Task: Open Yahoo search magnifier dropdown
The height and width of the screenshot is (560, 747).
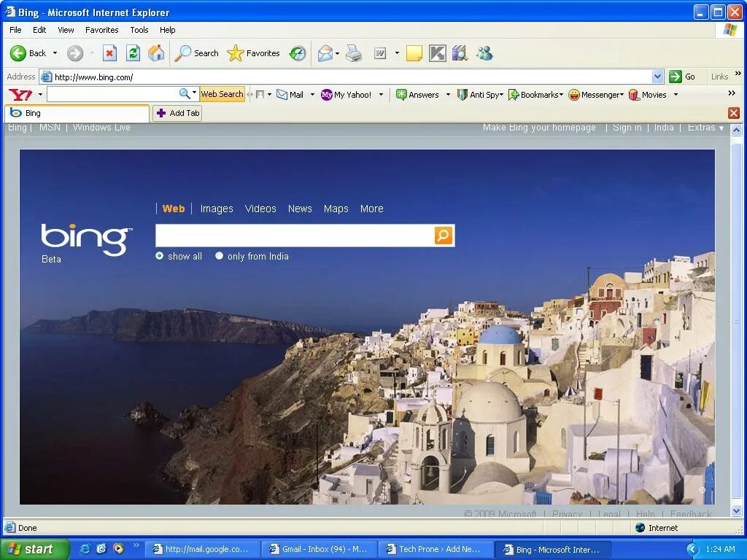Action: click(194, 93)
